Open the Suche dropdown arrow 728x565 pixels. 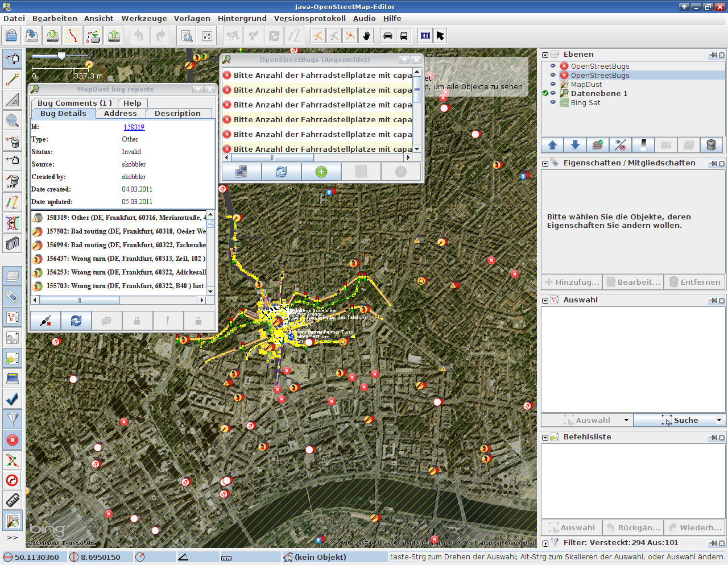click(719, 420)
